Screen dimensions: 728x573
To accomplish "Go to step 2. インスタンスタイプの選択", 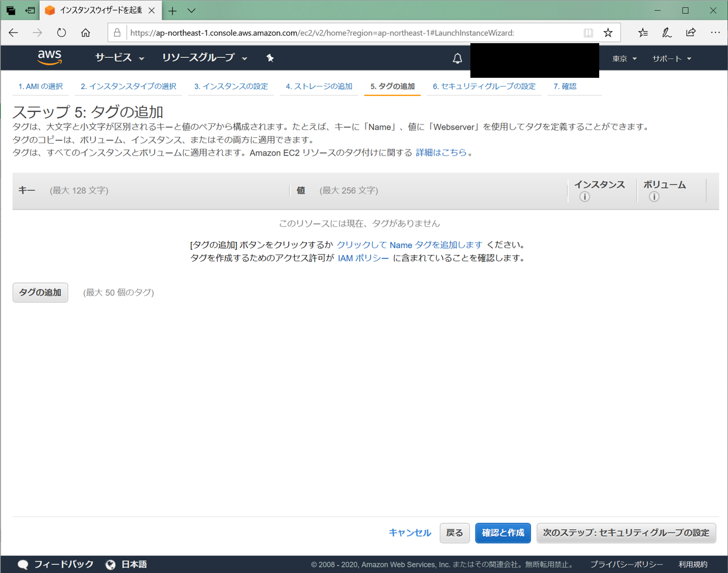I will [128, 86].
